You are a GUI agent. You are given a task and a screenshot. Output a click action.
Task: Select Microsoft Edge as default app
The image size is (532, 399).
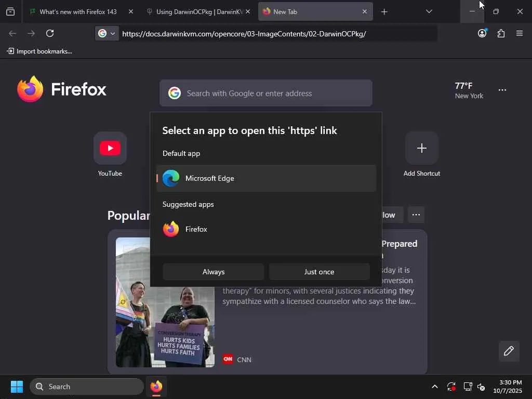tap(266, 178)
